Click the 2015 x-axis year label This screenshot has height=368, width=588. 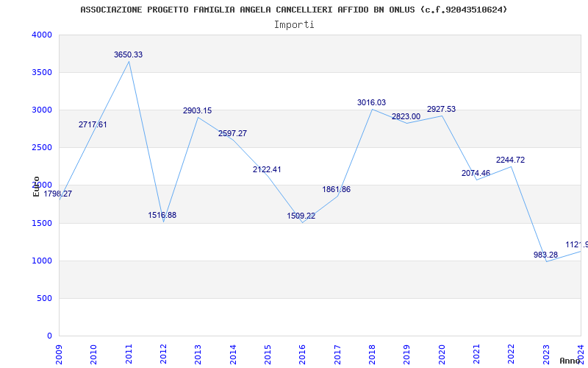click(x=268, y=354)
